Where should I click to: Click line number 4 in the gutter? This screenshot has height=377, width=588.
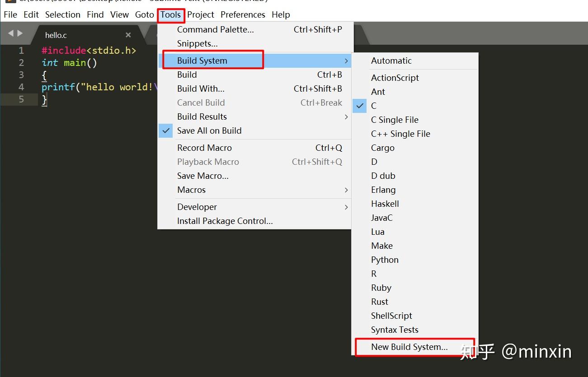tap(21, 87)
